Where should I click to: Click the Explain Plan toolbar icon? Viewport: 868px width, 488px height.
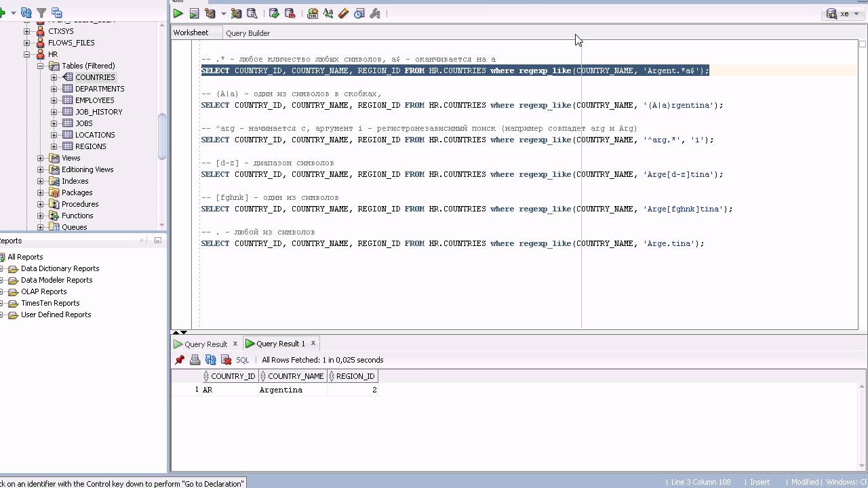click(x=210, y=13)
